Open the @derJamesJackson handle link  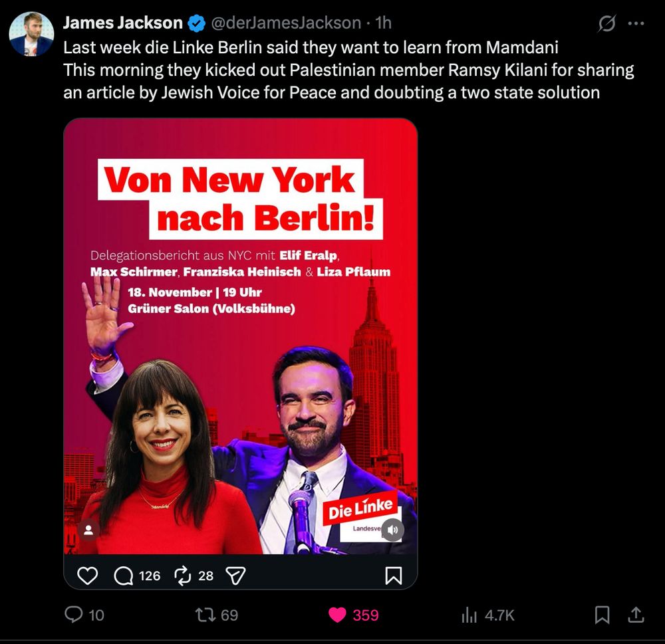286,23
